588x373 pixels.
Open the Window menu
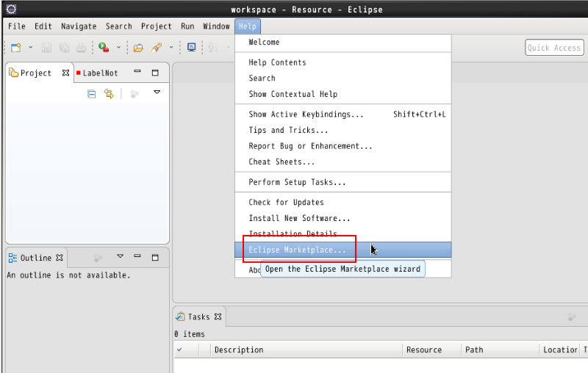coord(216,26)
